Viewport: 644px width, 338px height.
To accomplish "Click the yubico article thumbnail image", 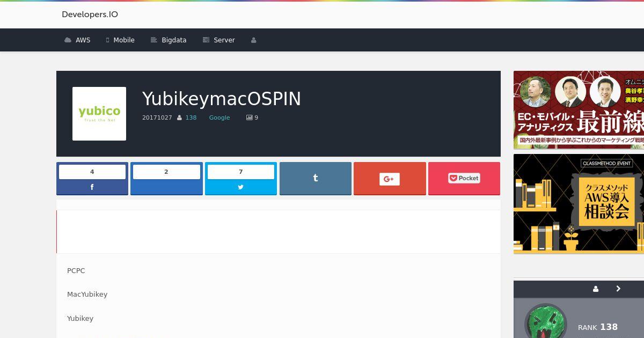I will (x=99, y=114).
